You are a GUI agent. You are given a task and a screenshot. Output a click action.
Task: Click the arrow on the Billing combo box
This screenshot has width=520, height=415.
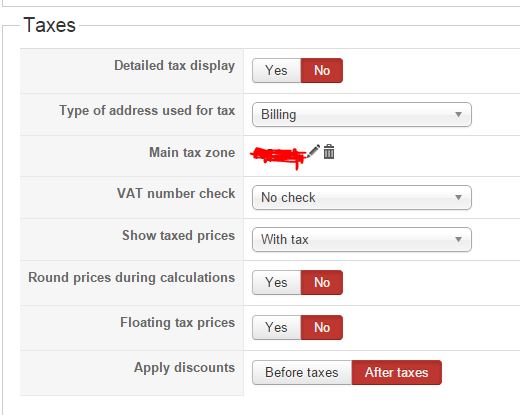click(458, 115)
